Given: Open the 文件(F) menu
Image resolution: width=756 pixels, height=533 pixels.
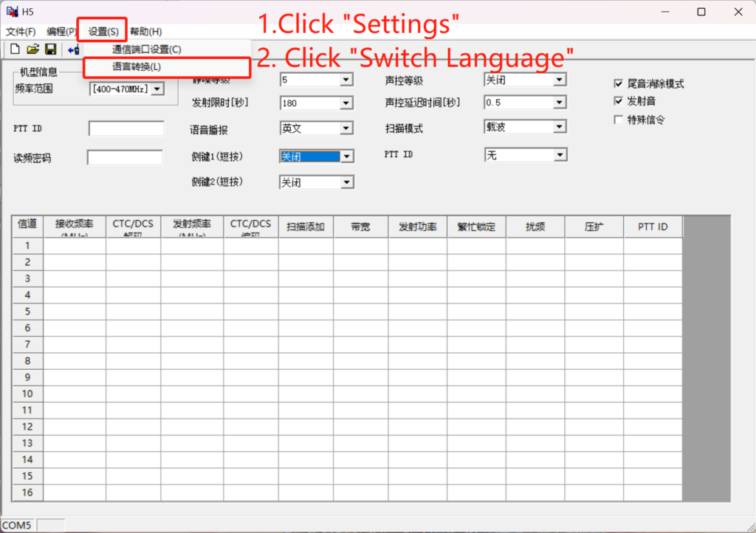Looking at the screenshot, I should click(x=21, y=32).
